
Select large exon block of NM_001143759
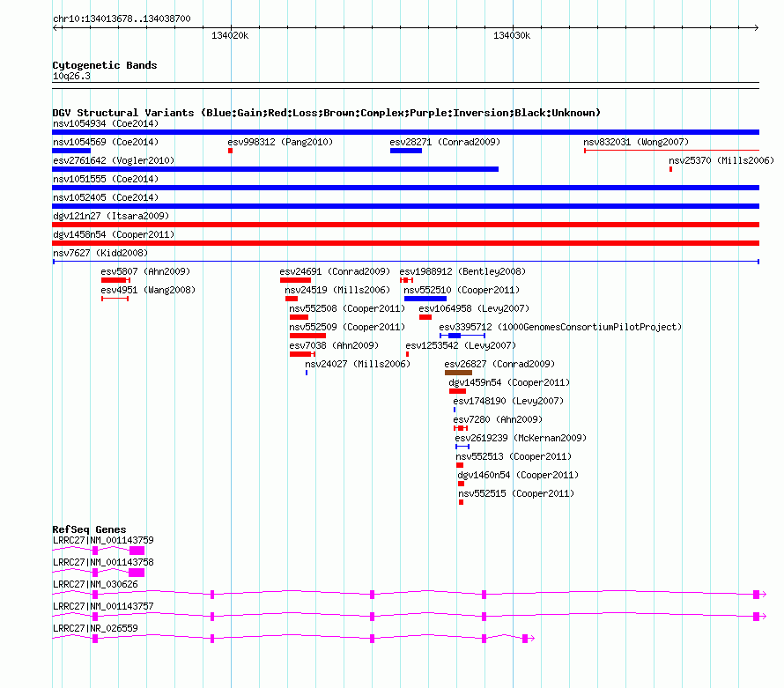click(x=137, y=551)
